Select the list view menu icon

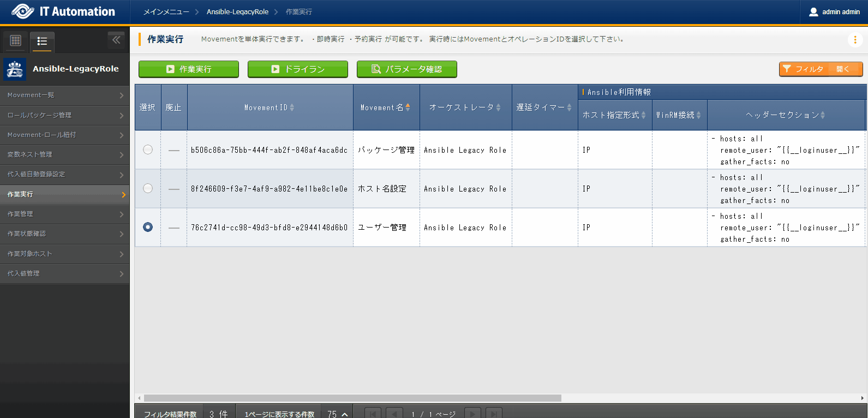click(42, 41)
